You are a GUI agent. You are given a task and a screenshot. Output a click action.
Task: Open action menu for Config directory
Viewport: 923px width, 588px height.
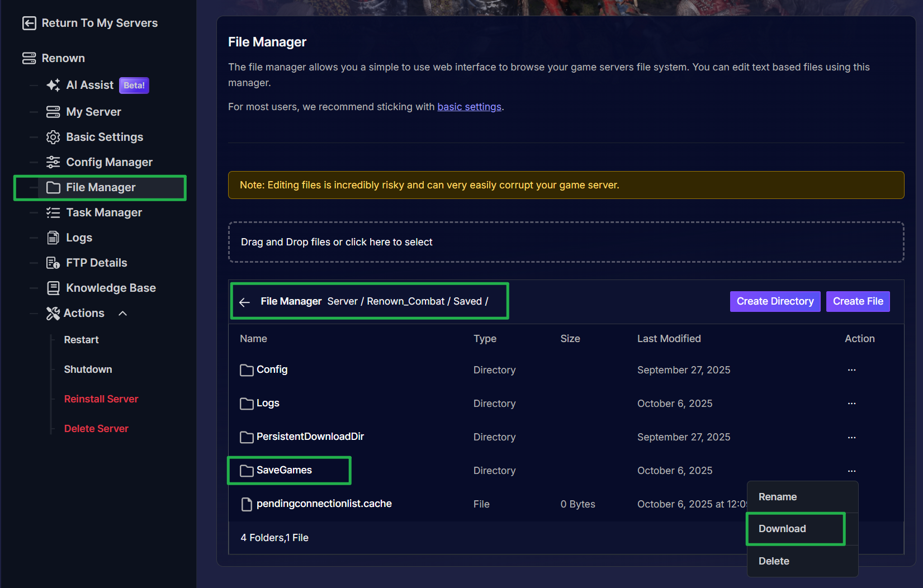(x=851, y=370)
